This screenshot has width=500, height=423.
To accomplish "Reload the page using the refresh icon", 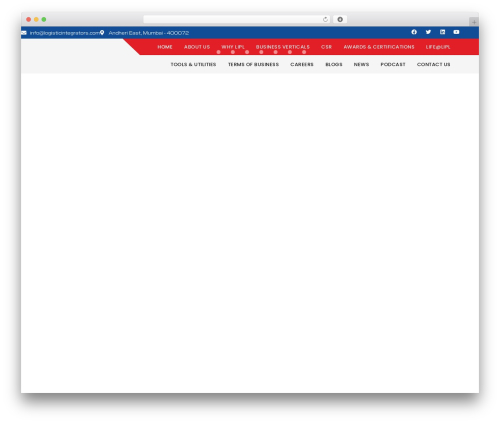I will 325,19.
